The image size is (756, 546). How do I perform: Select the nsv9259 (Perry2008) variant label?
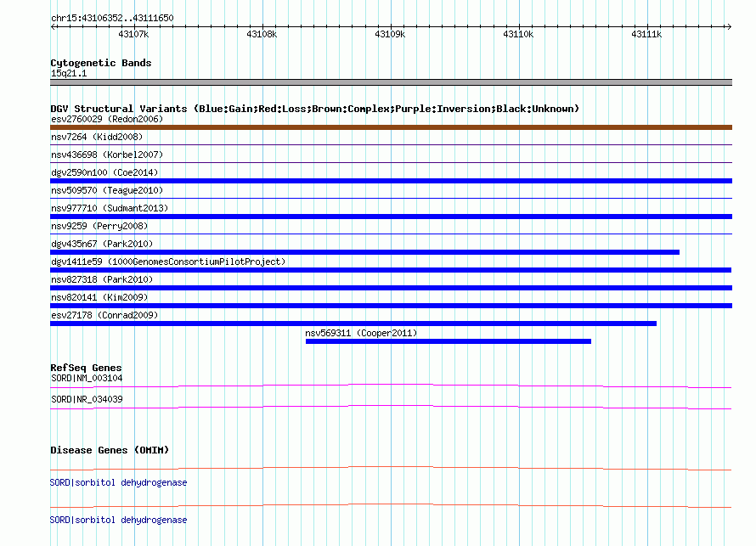99,226
